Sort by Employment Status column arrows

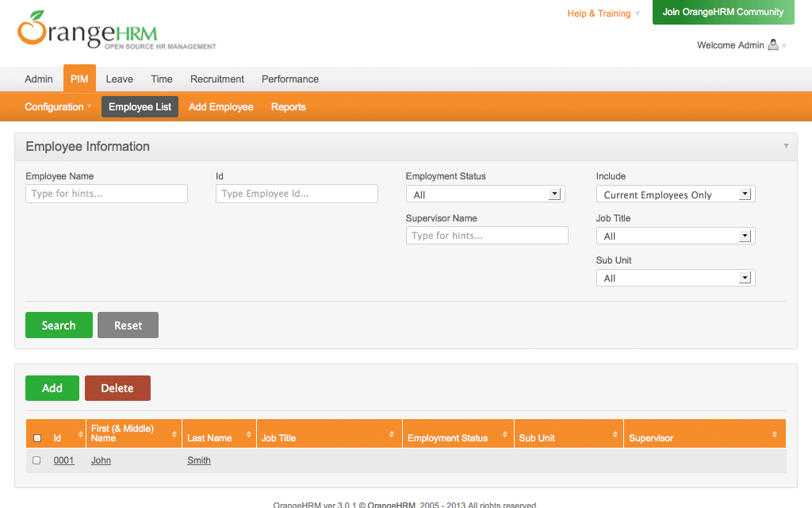(x=504, y=434)
